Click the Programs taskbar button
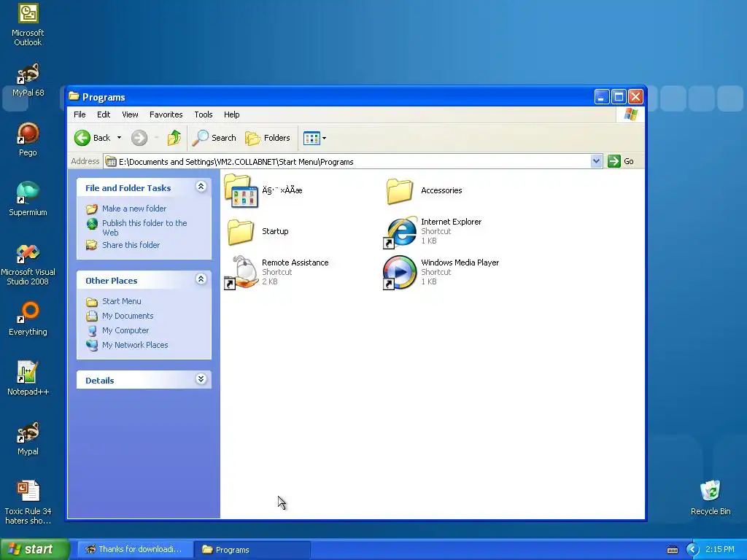The height and width of the screenshot is (560, 747). (252, 550)
